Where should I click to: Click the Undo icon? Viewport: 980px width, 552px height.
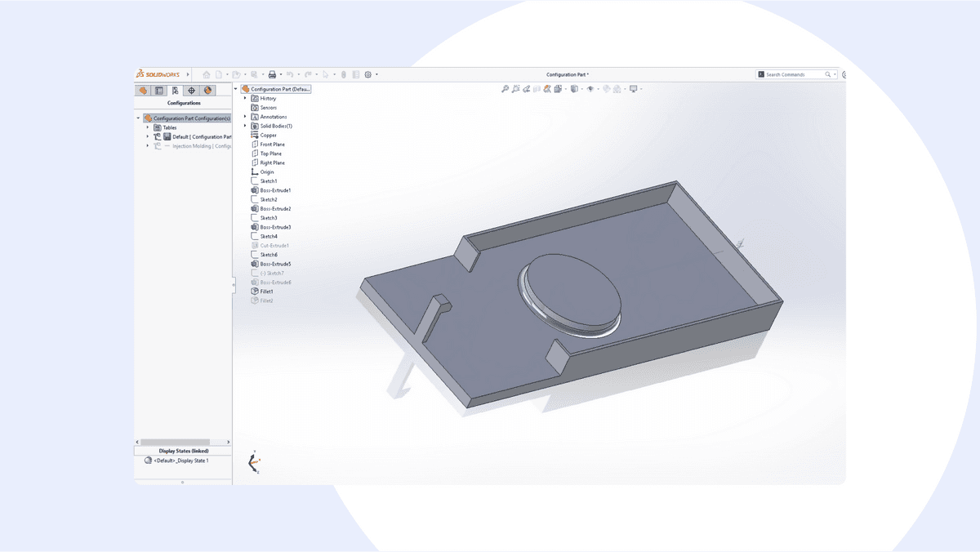pos(289,74)
